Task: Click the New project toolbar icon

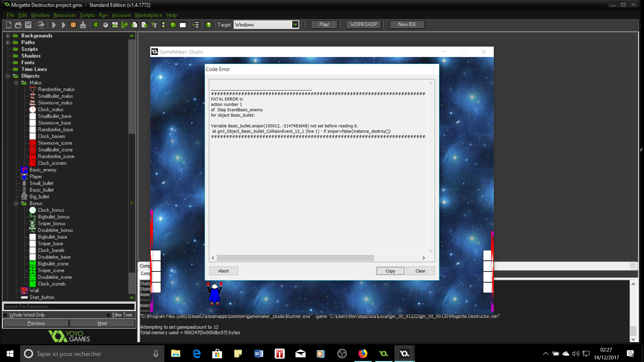Action: coord(9,25)
